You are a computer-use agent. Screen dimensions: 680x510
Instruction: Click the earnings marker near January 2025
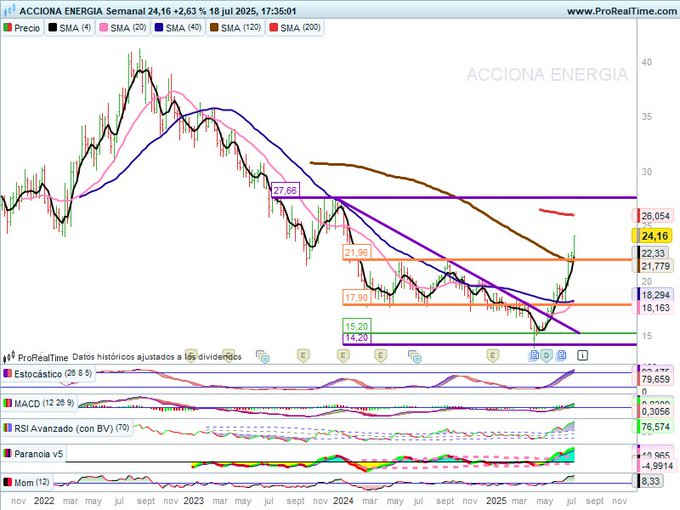pyautogui.click(x=492, y=356)
